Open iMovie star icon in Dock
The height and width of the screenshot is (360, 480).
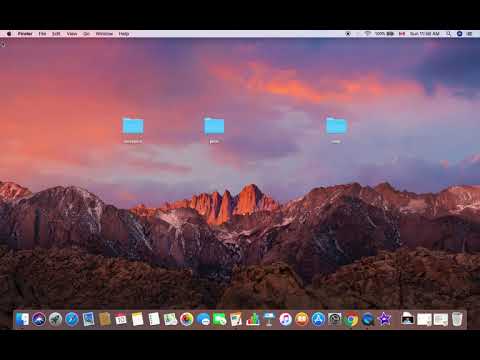coord(384,319)
